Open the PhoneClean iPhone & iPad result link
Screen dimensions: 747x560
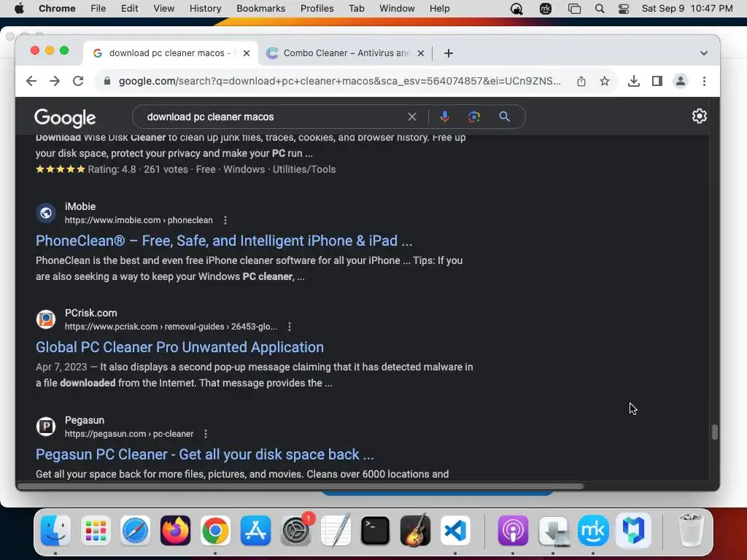point(224,241)
